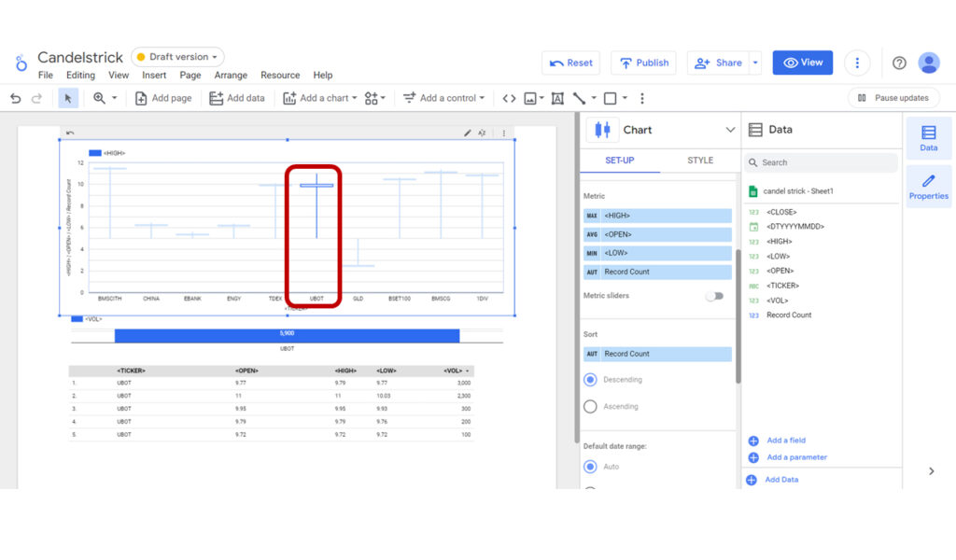Open the Add a control dropdown
956x560 pixels.
pyautogui.click(x=443, y=98)
